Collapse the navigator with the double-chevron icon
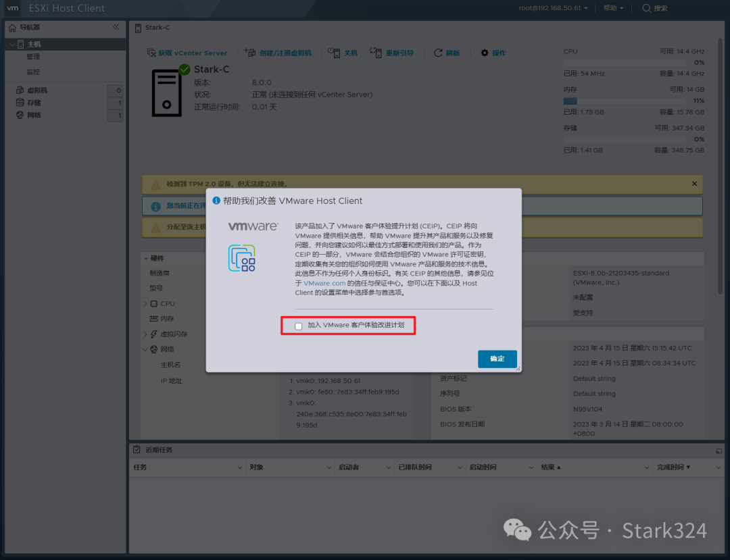 pyautogui.click(x=116, y=27)
